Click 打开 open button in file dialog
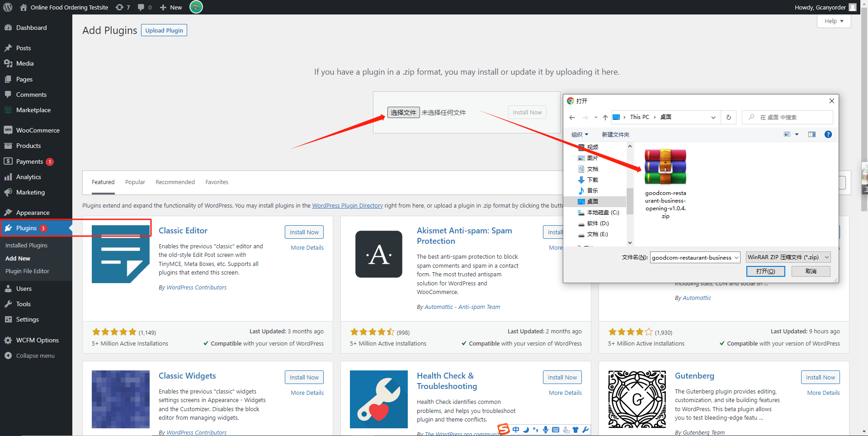The width and height of the screenshot is (868, 436). 766,271
